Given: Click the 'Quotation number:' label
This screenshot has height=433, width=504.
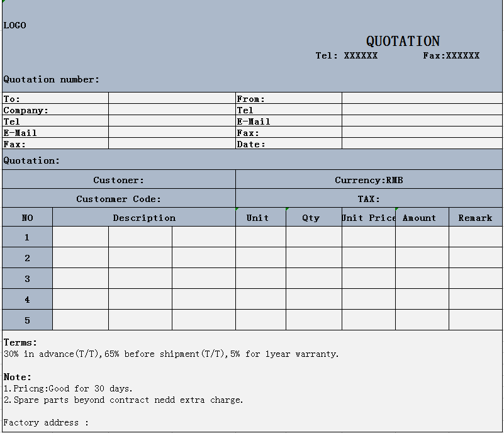Looking at the screenshot, I should point(52,79).
